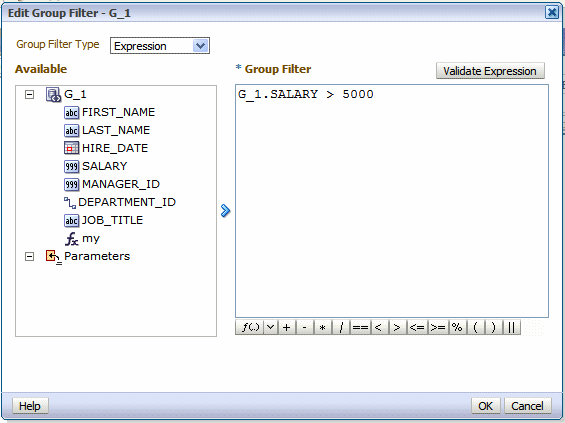Click the fx formula icon beside my
This screenshot has height=423, width=565.
(71, 239)
